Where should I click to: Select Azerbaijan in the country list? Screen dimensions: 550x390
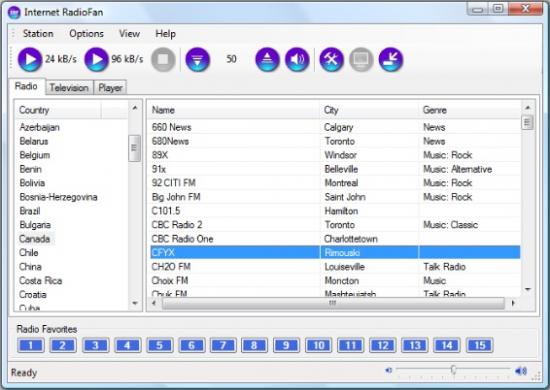[x=40, y=127]
